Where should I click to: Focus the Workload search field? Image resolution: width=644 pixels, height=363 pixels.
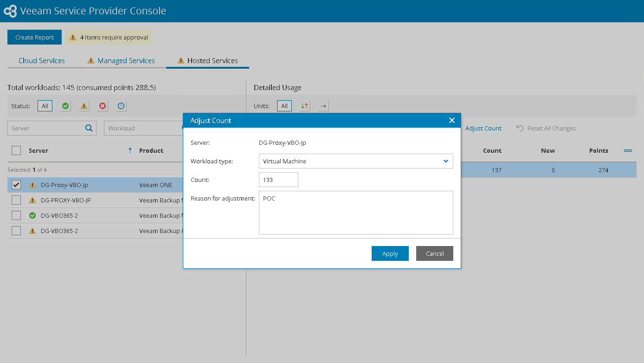(143, 128)
